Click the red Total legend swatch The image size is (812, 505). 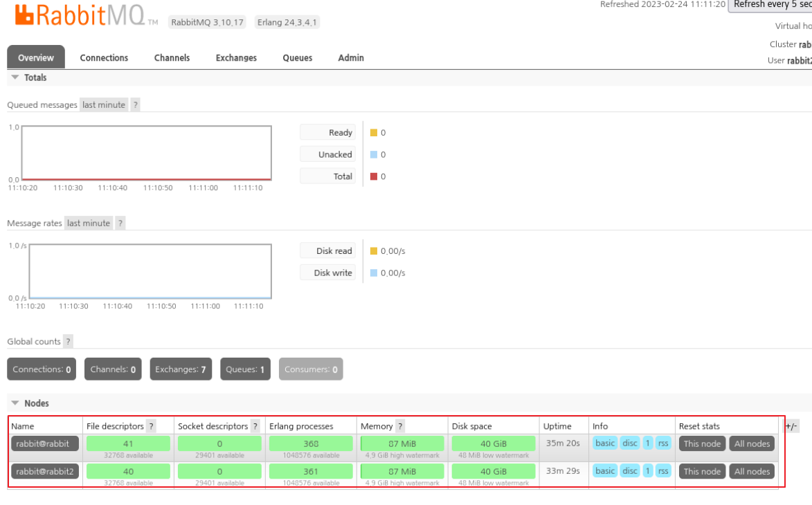(x=374, y=176)
